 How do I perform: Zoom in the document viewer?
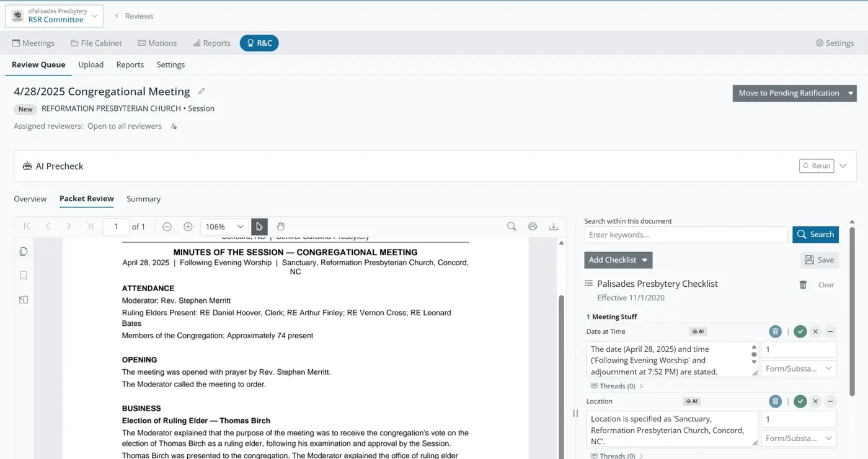coord(188,227)
